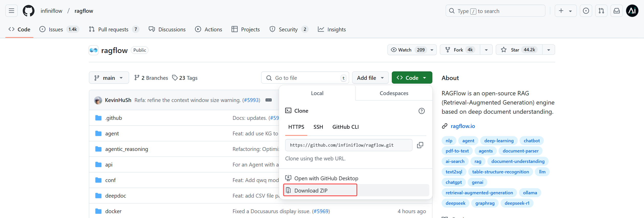Expand the star lists dropdown arrow

549,50
